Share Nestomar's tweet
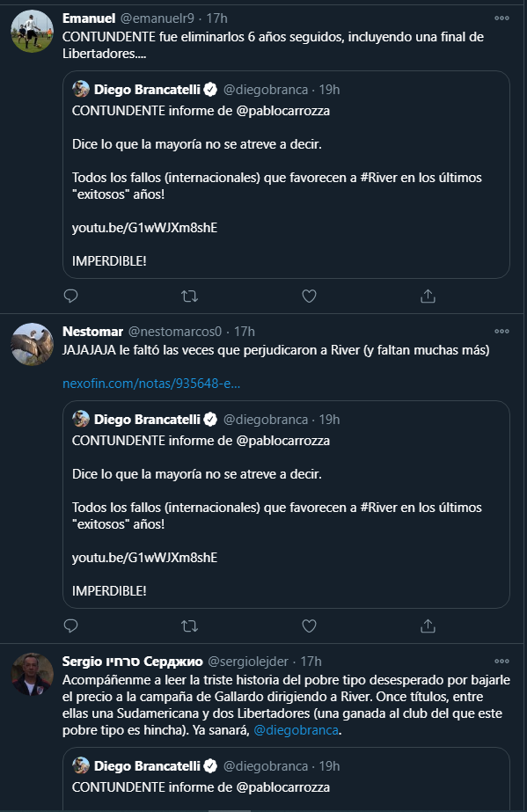 point(428,626)
